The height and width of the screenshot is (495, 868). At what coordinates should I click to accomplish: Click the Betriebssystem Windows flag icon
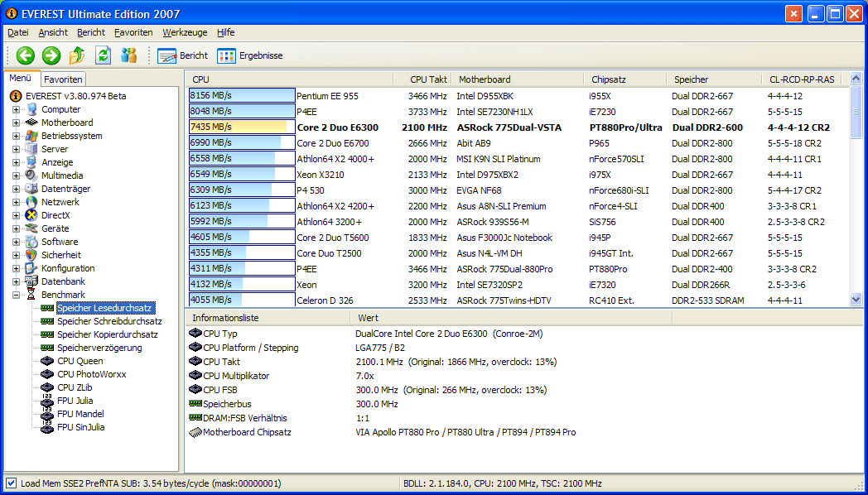pos(32,136)
